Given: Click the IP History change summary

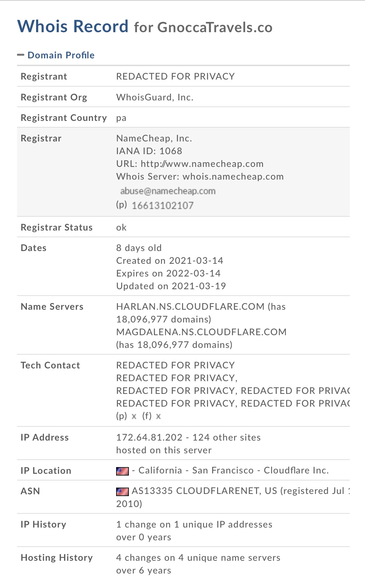Looking at the screenshot, I should coord(194,524).
